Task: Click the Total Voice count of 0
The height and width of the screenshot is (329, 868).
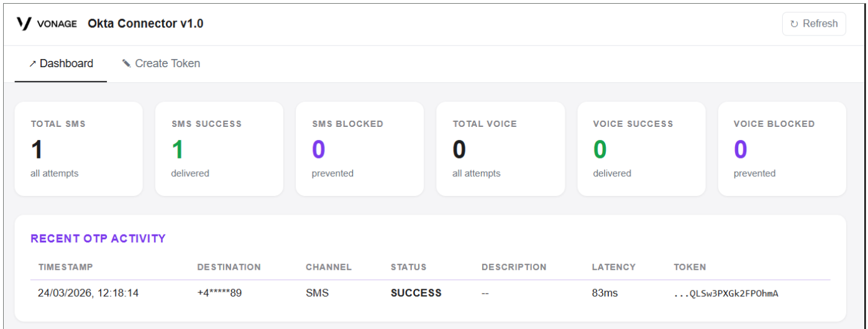Action: 459,149
